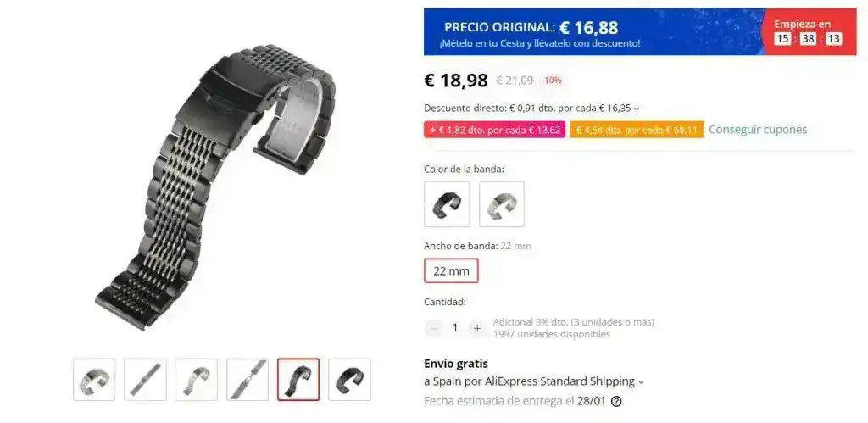
Task: Open the second straight silver band thumbnail
Action: pyautogui.click(x=145, y=379)
